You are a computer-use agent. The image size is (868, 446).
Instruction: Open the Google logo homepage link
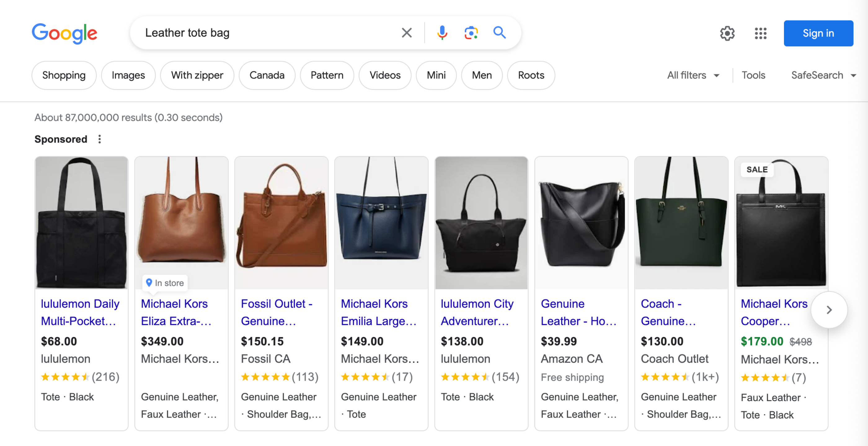[x=64, y=33]
